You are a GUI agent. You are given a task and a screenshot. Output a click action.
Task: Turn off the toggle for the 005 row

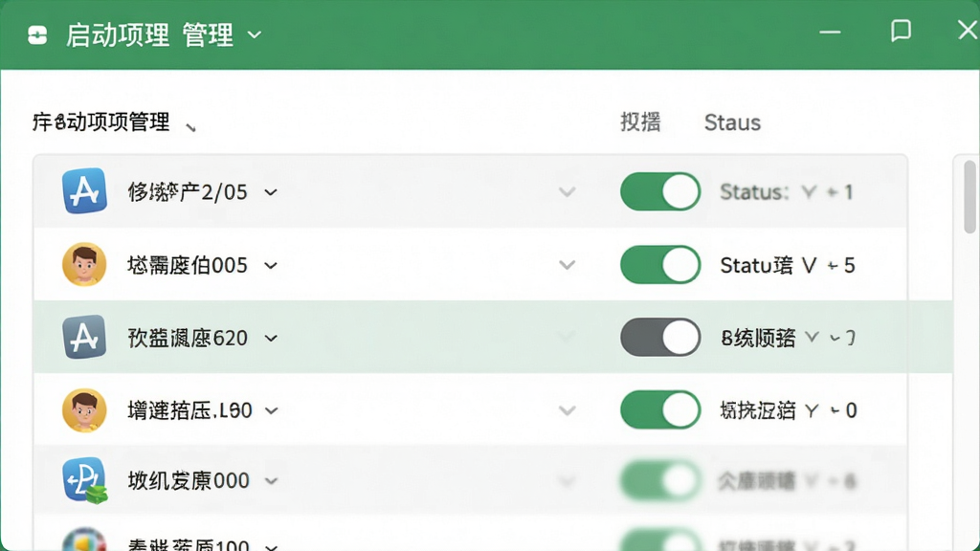pyautogui.click(x=660, y=265)
